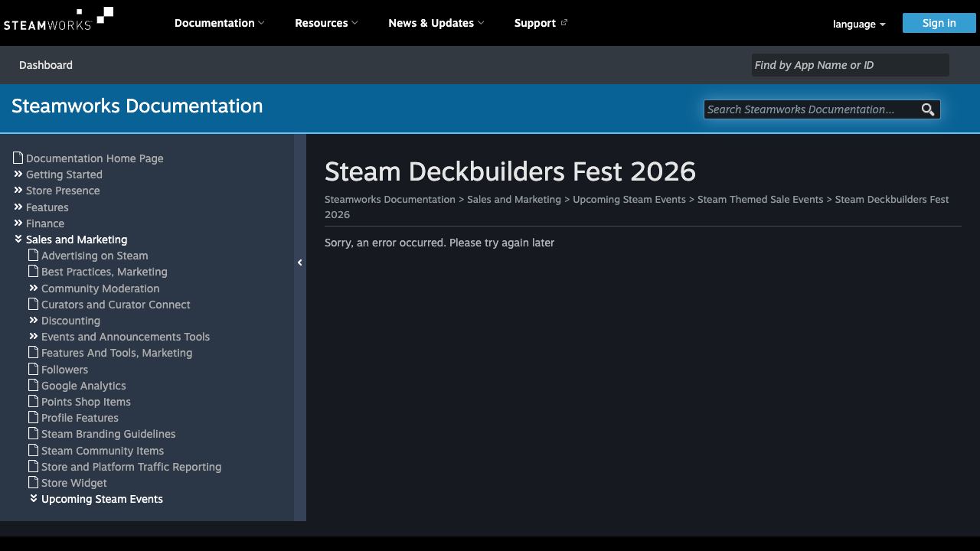Open the Points Shop Items page
980x551 pixels.
(86, 402)
